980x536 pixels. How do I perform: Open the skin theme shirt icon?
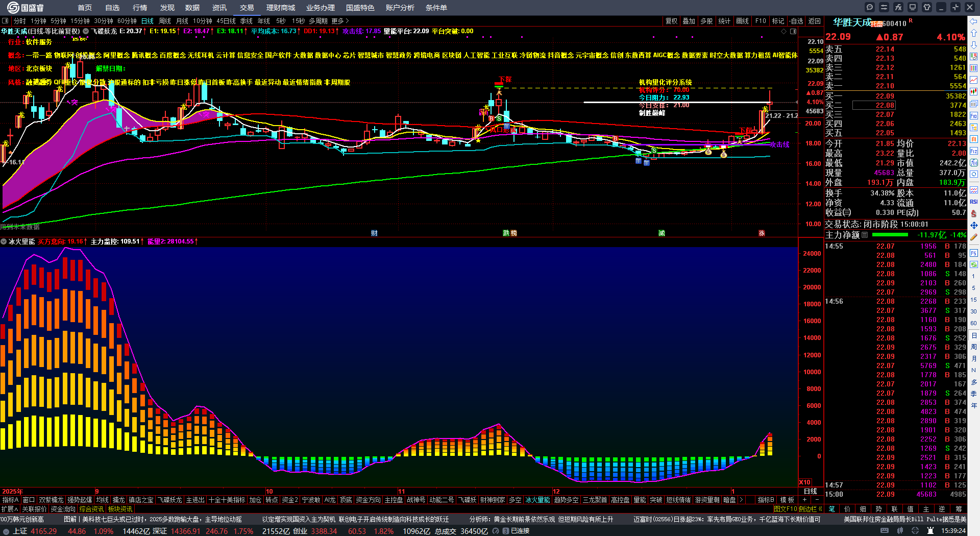(x=927, y=7)
